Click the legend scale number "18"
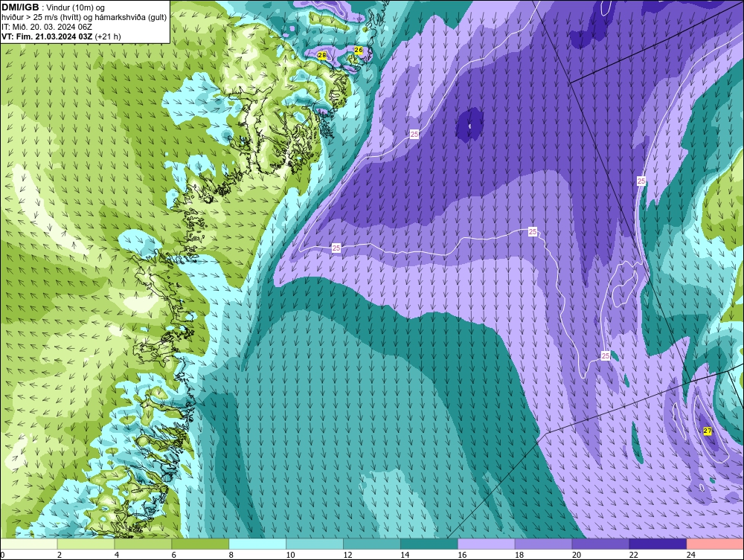Viewport: 744px width, 560px height. coord(519,555)
